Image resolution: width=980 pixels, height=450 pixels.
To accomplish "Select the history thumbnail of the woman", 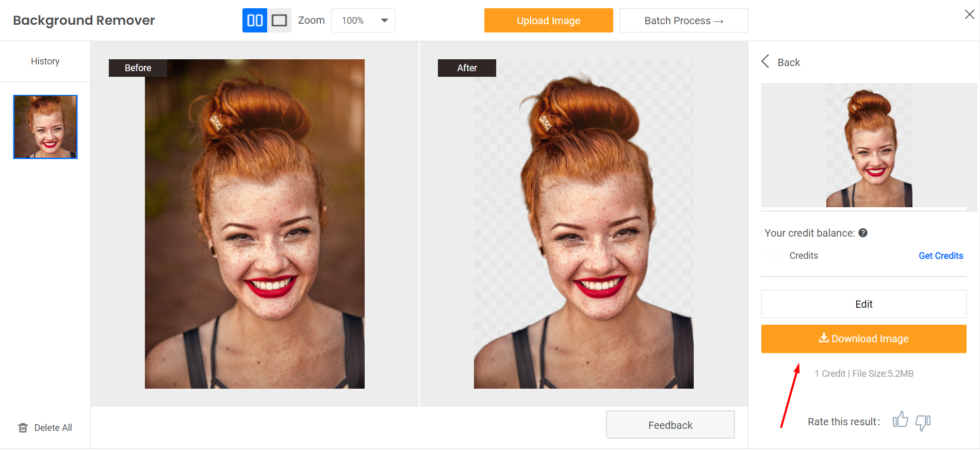I will tap(45, 127).
